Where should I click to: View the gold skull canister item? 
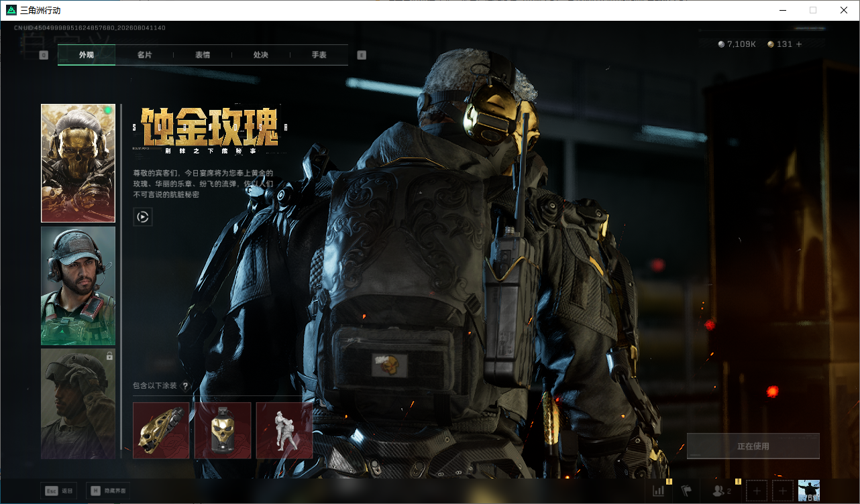(x=223, y=430)
